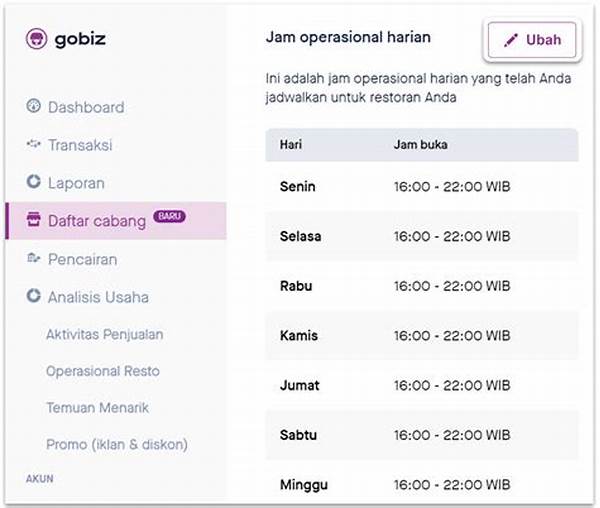This screenshot has width=600, height=508.
Task: Click the Pencairan withdrawal icon
Action: (x=33, y=258)
